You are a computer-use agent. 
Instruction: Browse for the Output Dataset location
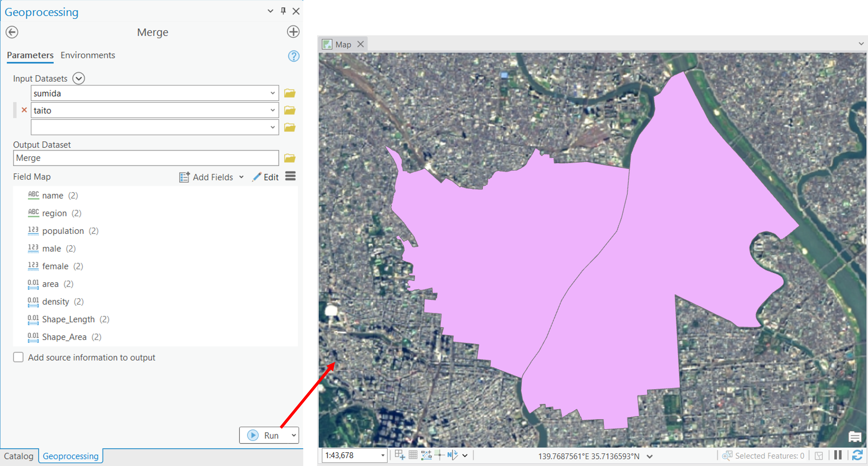tap(290, 158)
